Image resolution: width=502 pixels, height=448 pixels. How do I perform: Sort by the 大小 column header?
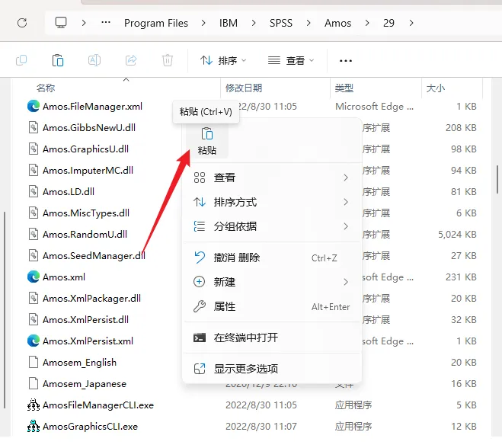436,88
